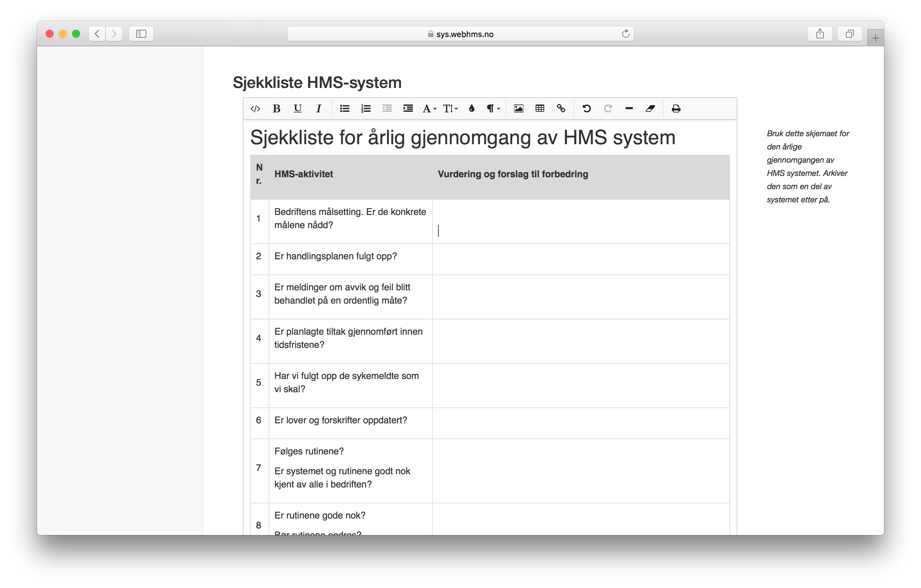Open the text color picker
The image size is (921, 588).
click(x=472, y=108)
